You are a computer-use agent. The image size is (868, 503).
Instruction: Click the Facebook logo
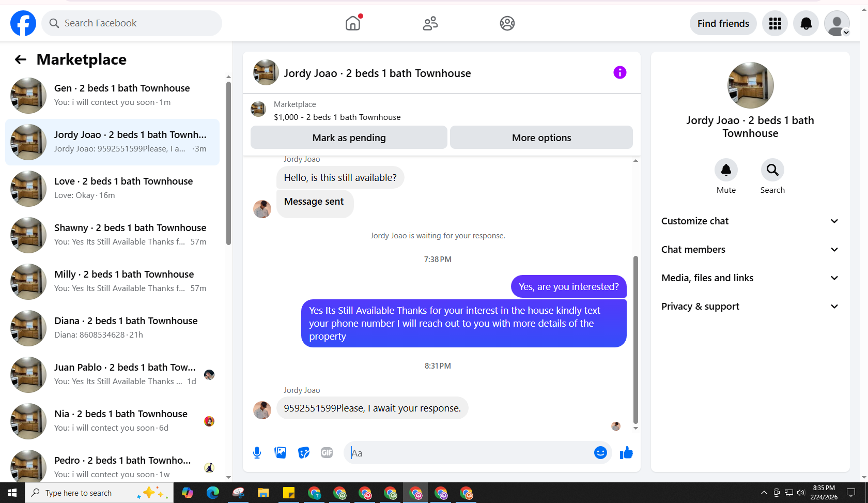coord(23,23)
